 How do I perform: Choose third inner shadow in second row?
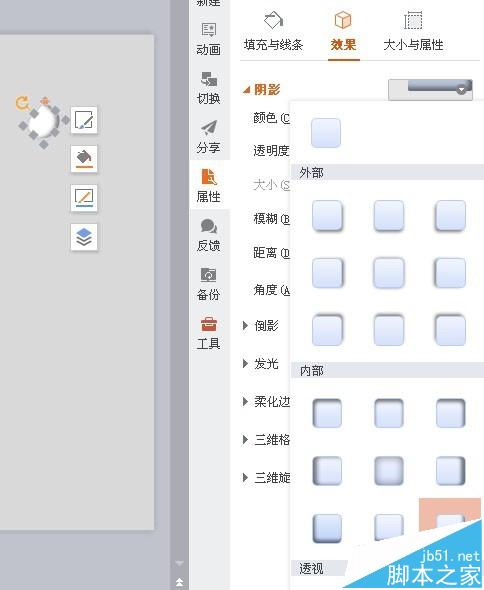tap(450, 470)
